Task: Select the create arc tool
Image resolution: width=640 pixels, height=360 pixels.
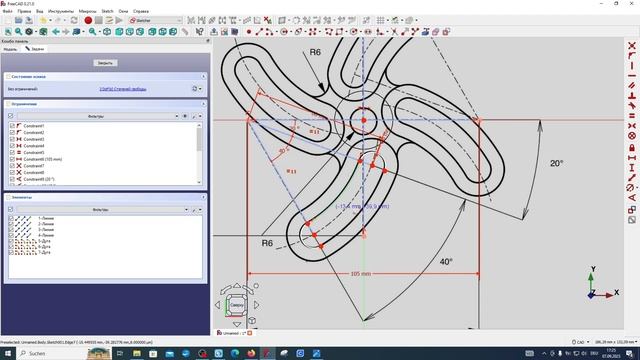Action: [269, 31]
